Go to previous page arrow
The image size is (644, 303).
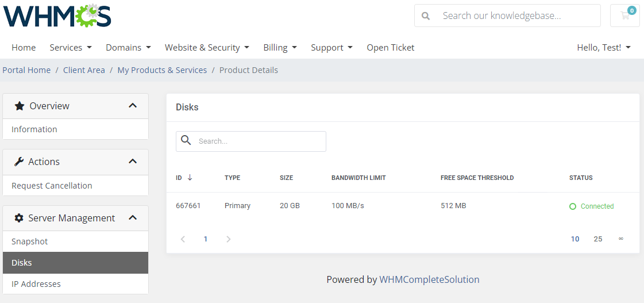(x=183, y=239)
